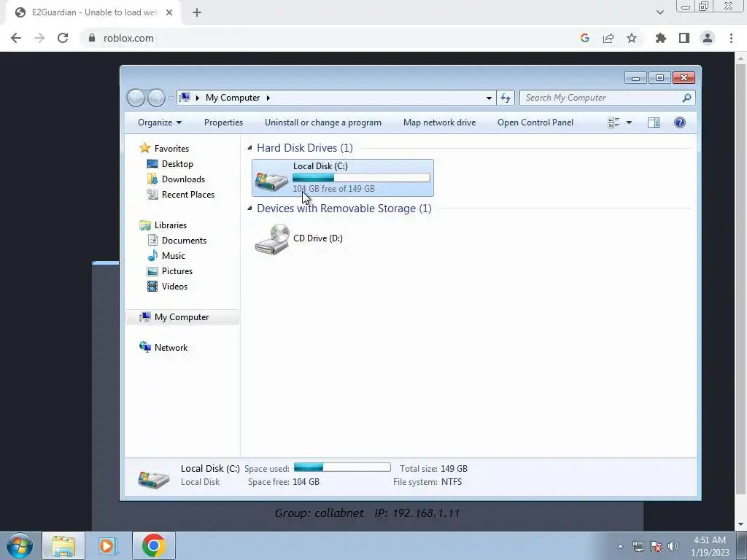Click Properties in the toolbar
The width and height of the screenshot is (747, 560).
tap(223, 122)
